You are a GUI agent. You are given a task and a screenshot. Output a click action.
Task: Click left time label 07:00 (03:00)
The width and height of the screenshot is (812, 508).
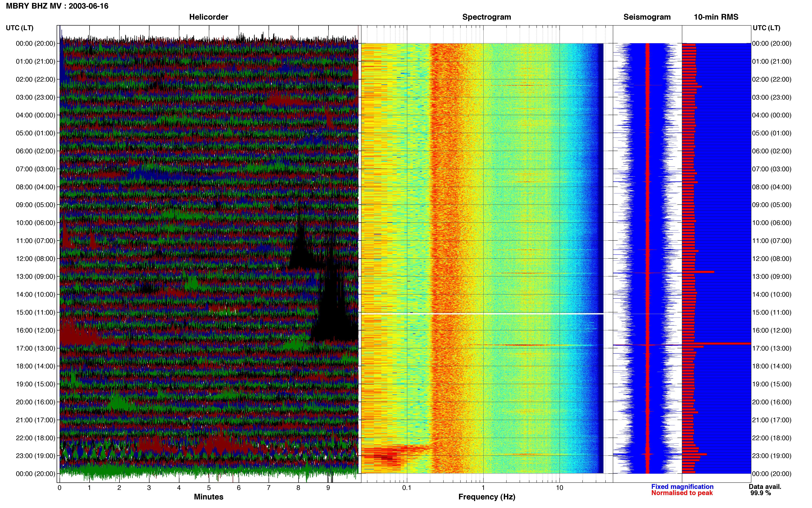tap(36, 169)
